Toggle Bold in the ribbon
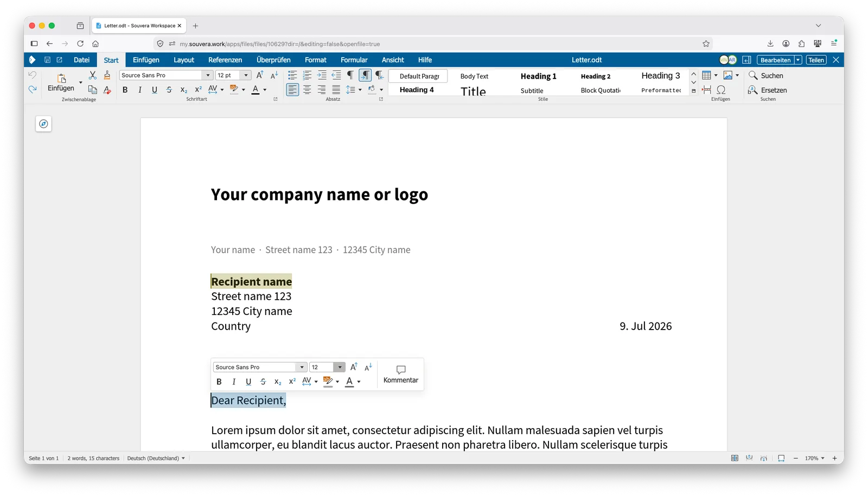The image size is (868, 496). (x=125, y=90)
